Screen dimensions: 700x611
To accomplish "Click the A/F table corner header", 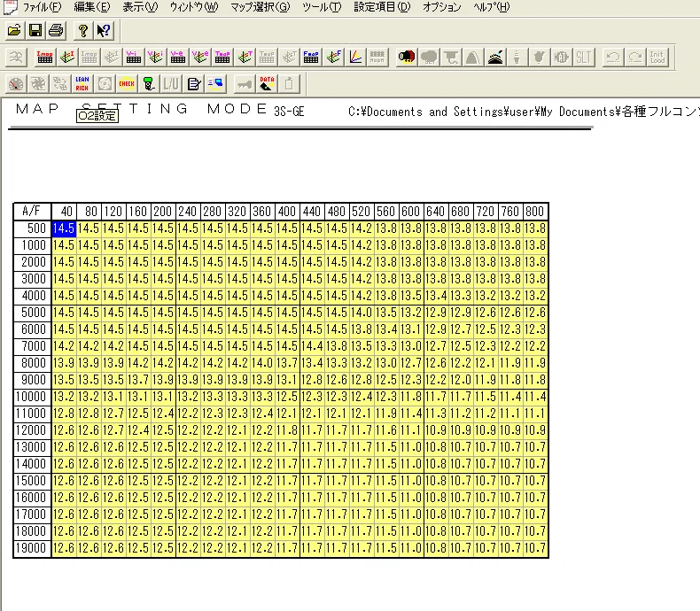I will 32,211.
